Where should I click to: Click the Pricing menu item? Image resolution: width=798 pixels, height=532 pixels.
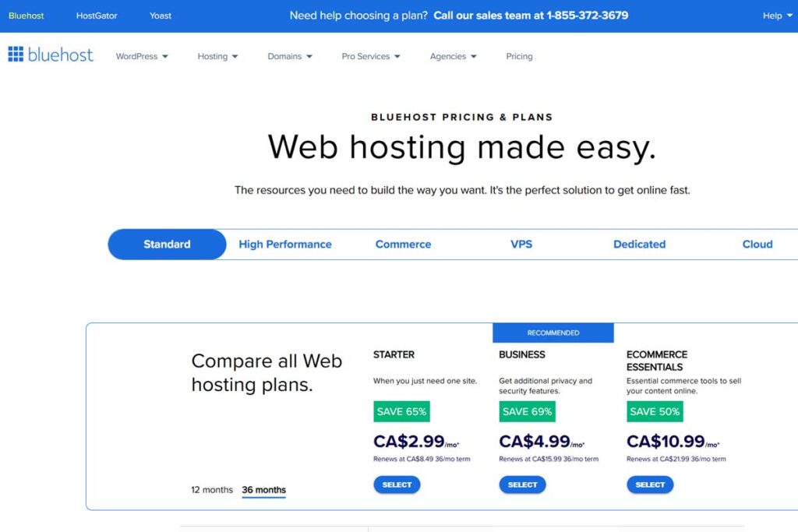pyautogui.click(x=519, y=56)
